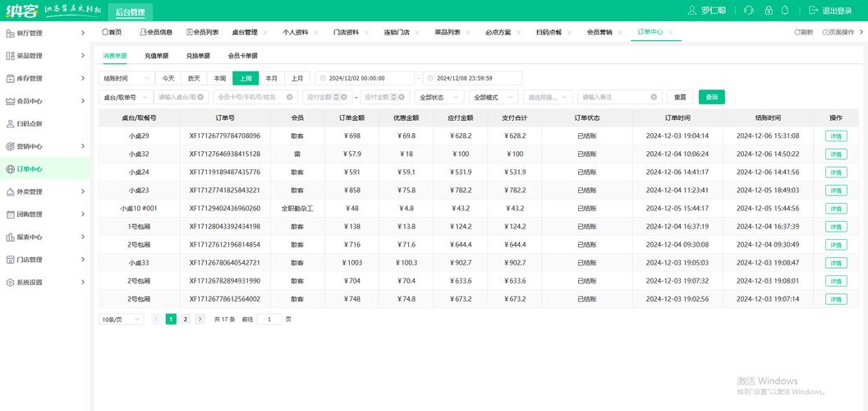Switch to the 会员信息 tab
Viewport: 868px width, 411px height.
[156, 32]
